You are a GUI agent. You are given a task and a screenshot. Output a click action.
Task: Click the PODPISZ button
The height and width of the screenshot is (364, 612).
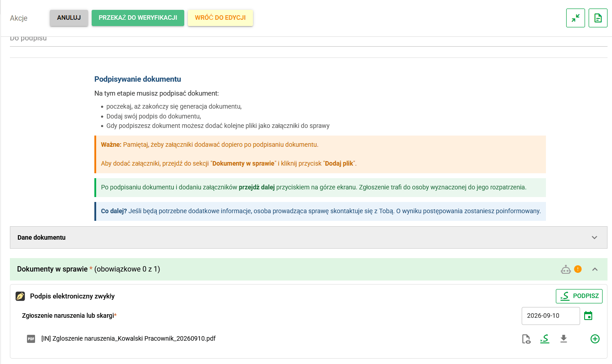579,296
